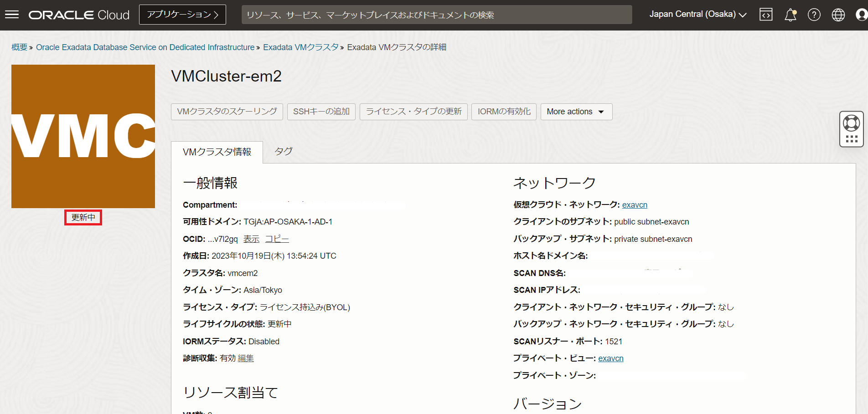Open the notifications bell
This screenshot has height=414, width=868.
[x=790, y=15]
